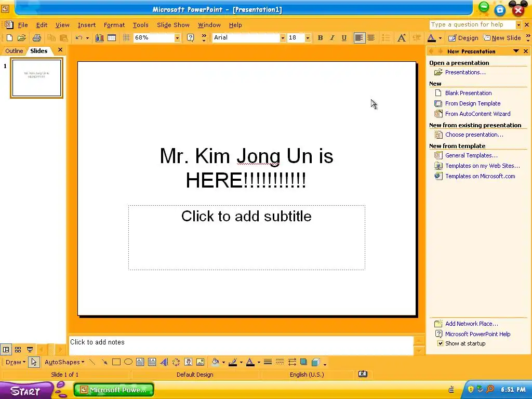This screenshot has height=399, width=532.
Task: Open Presentations... link
Action: coord(465,72)
